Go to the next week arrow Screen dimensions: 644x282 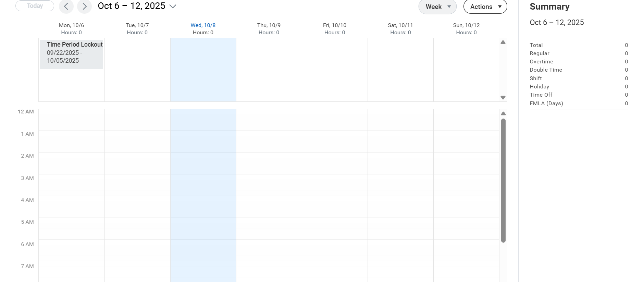(x=84, y=7)
